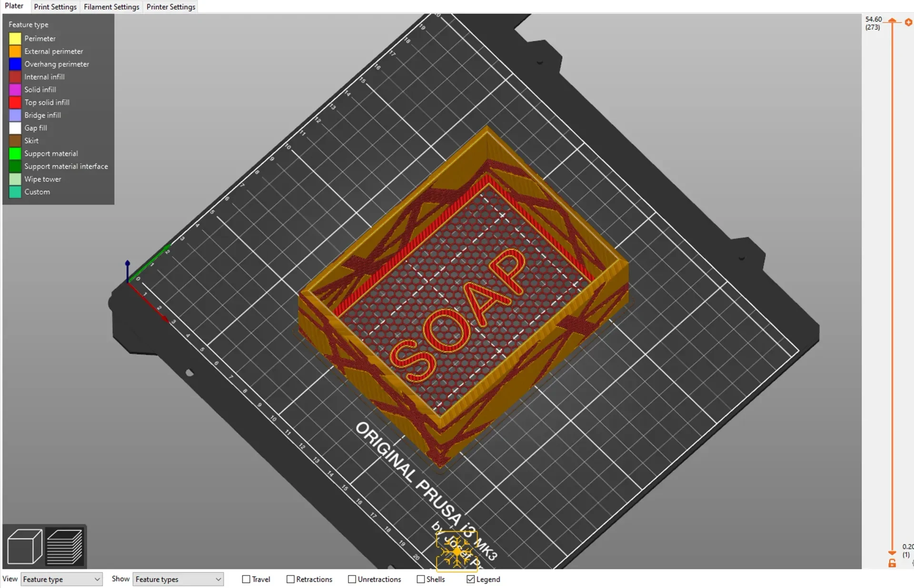The image size is (914, 588).
Task: Click the "Skirt" legend label
Action: pos(31,141)
